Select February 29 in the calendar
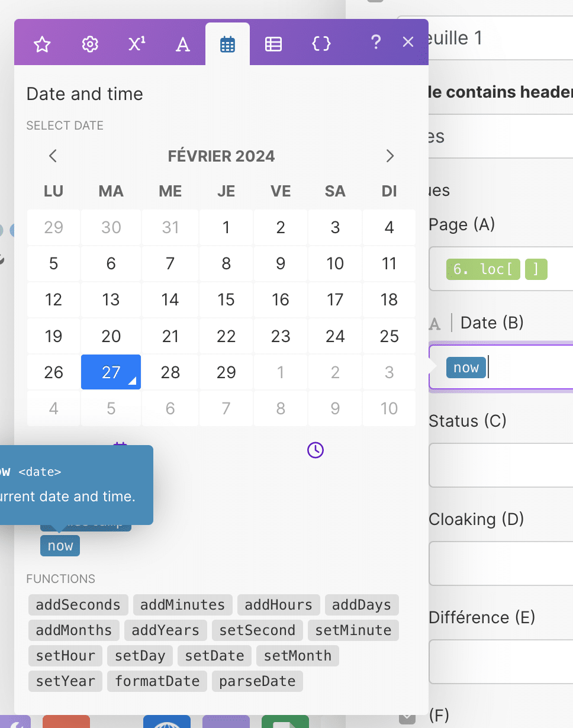 [x=226, y=372]
